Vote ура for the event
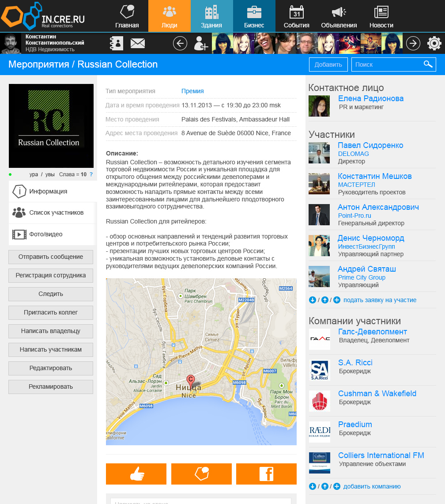This screenshot has width=445, height=504. click(34, 174)
